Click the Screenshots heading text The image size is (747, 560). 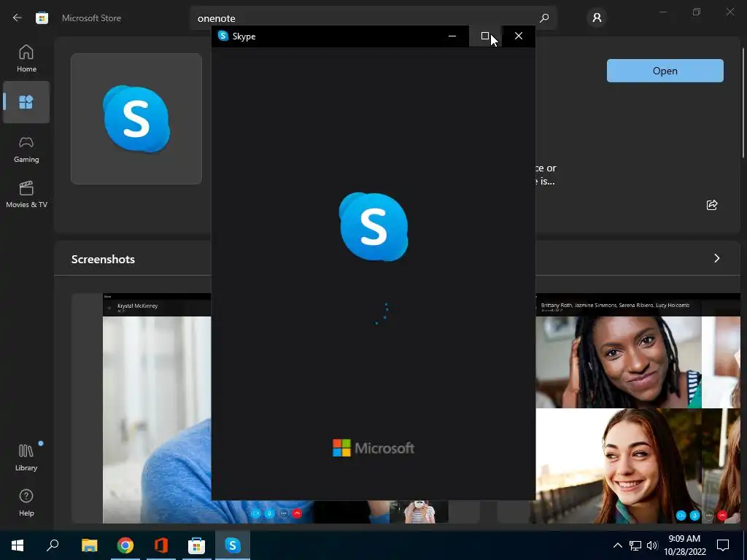click(103, 259)
